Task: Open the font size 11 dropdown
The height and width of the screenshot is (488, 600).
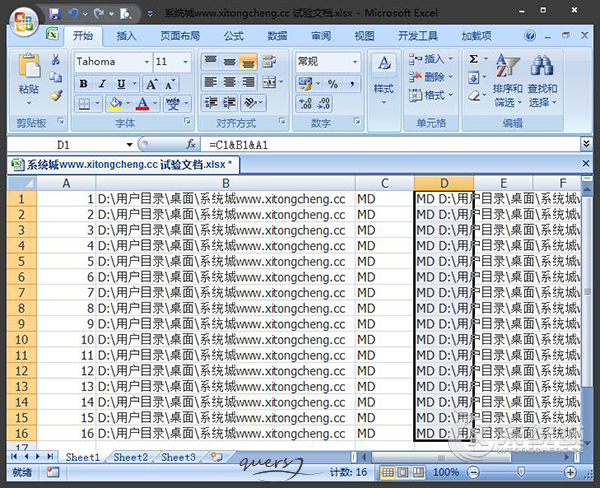Action: pos(186,62)
